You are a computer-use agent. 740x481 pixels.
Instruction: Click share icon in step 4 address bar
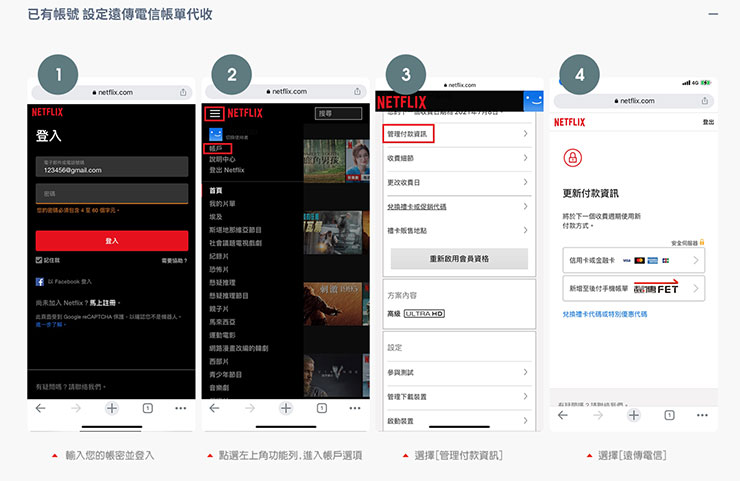705,101
